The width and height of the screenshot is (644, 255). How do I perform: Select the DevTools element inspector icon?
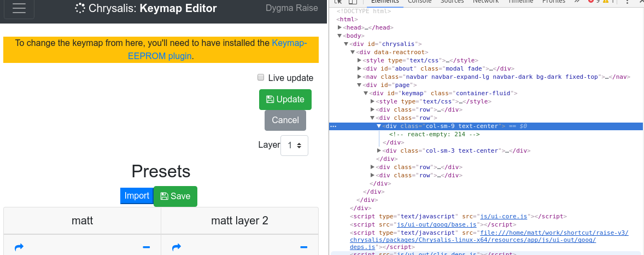pos(338,2)
